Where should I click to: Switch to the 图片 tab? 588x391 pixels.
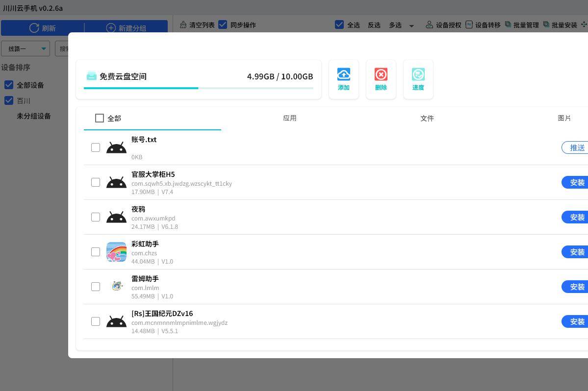coord(564,118)
